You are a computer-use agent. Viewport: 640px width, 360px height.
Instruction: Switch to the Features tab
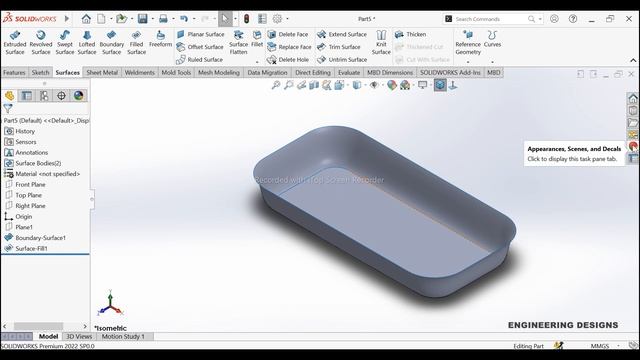coord(14,72)
